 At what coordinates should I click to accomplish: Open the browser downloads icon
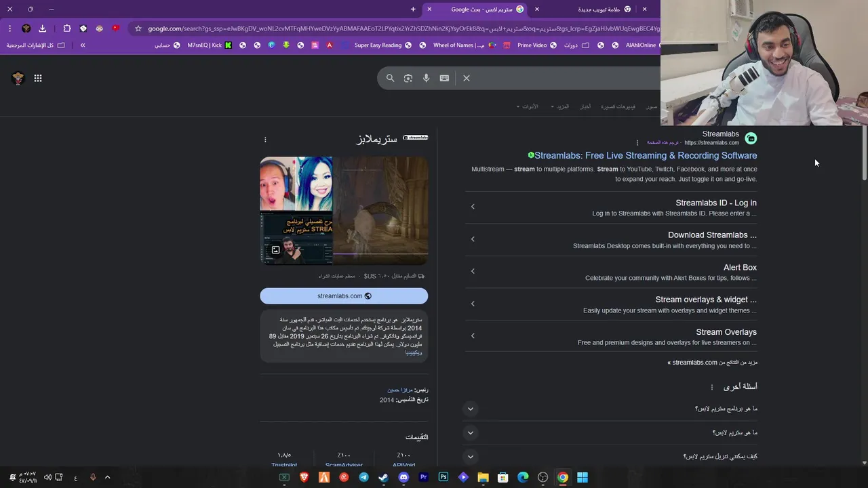42,28
